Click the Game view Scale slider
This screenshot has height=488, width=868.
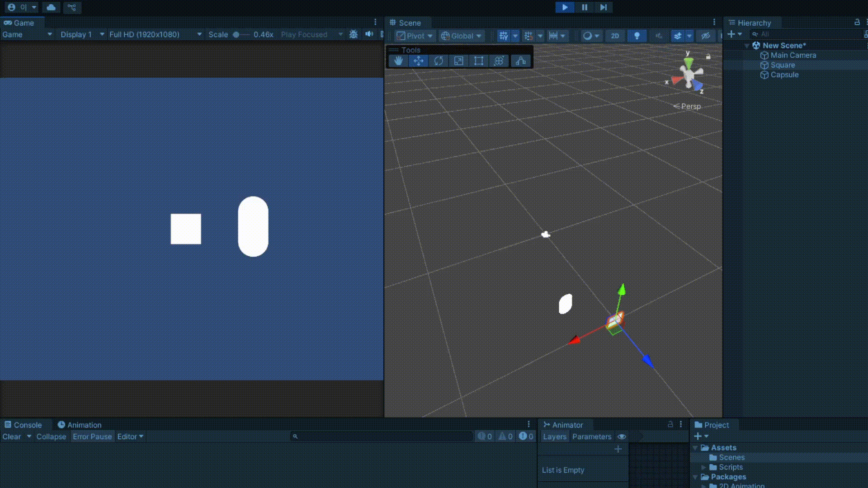pos(240,34)
